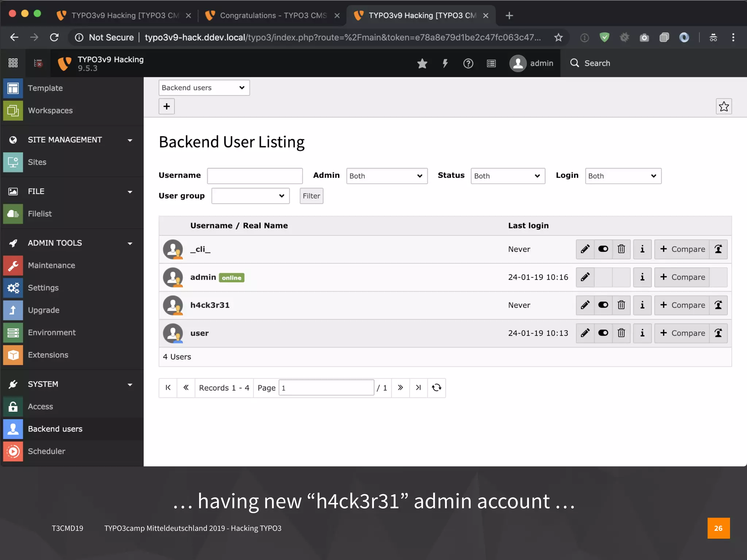Open the Status filter dropdown
This screenshot has width=747, height=560.
[508, 176]
